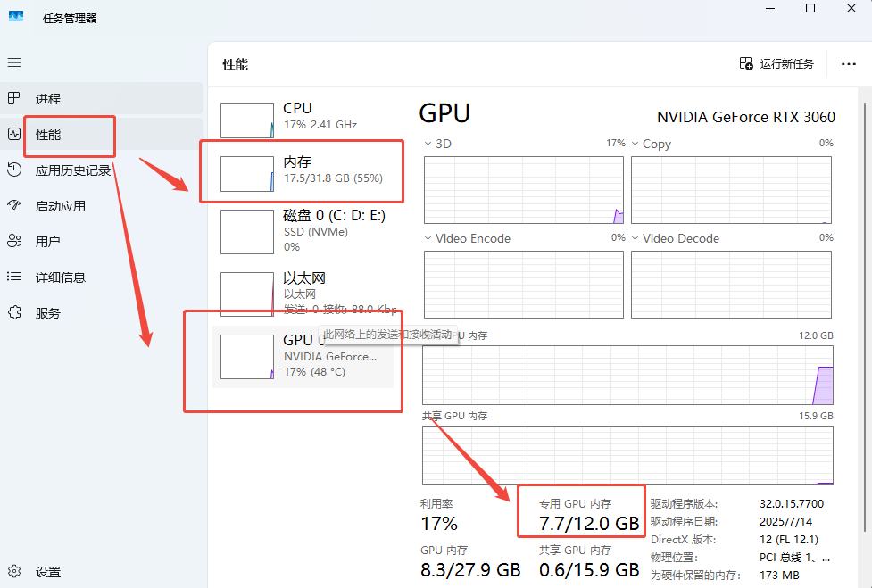Screen dimensions: 872x588
Task: Open the Video Encode engine dropdown
Action: (x=428, y=238)
